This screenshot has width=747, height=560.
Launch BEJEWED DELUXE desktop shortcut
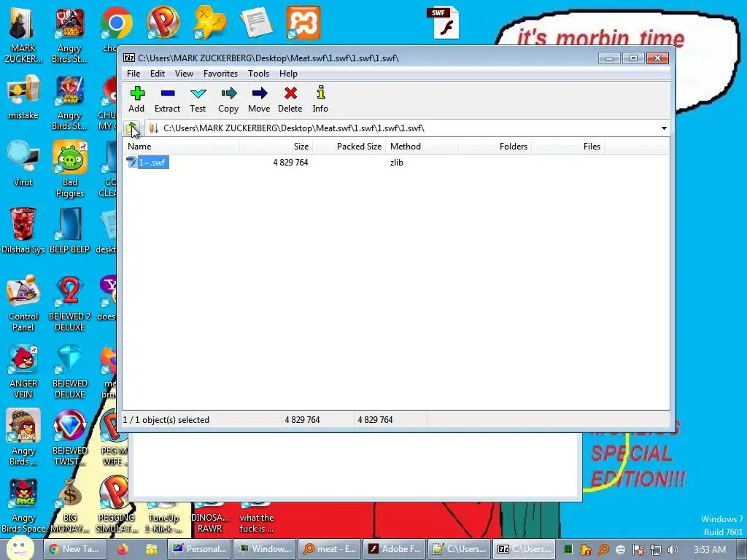(69, 370)
